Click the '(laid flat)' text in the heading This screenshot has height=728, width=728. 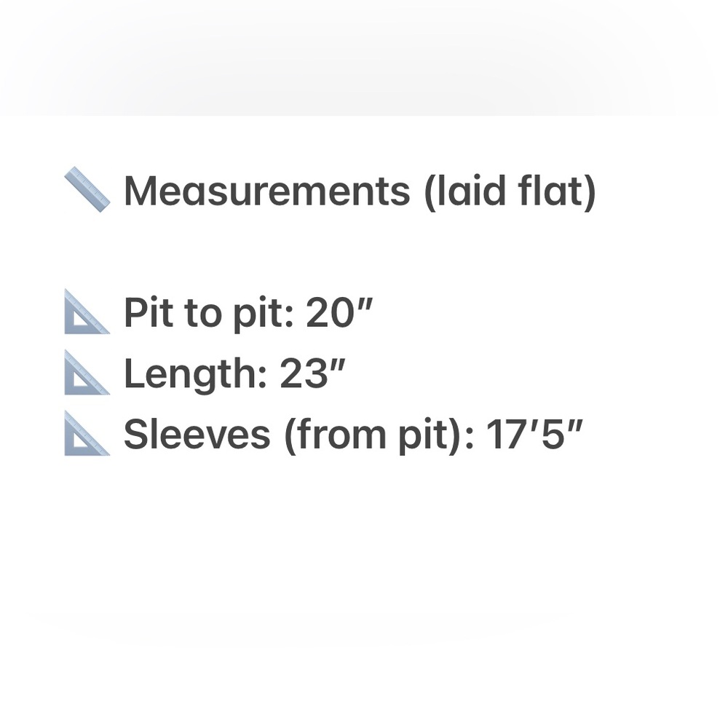click(x=510, y=191)
